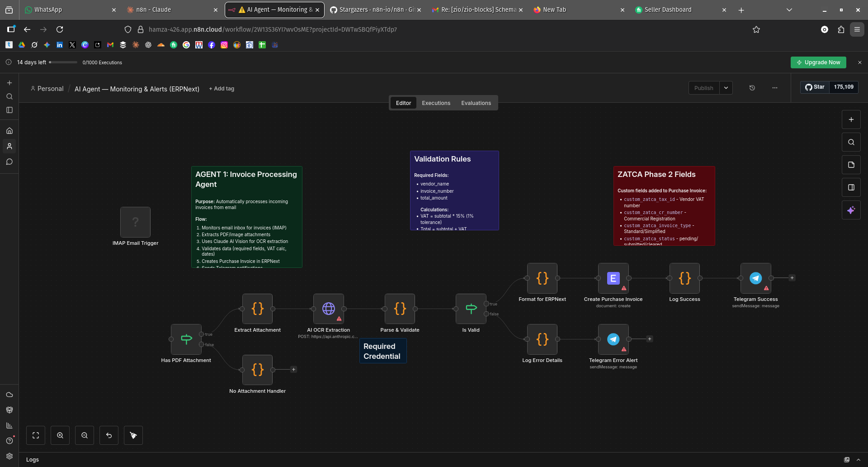Click the tidy up workflow icon
The height and width of the screenshot is (467, 868).
click(x=133, y=435)
